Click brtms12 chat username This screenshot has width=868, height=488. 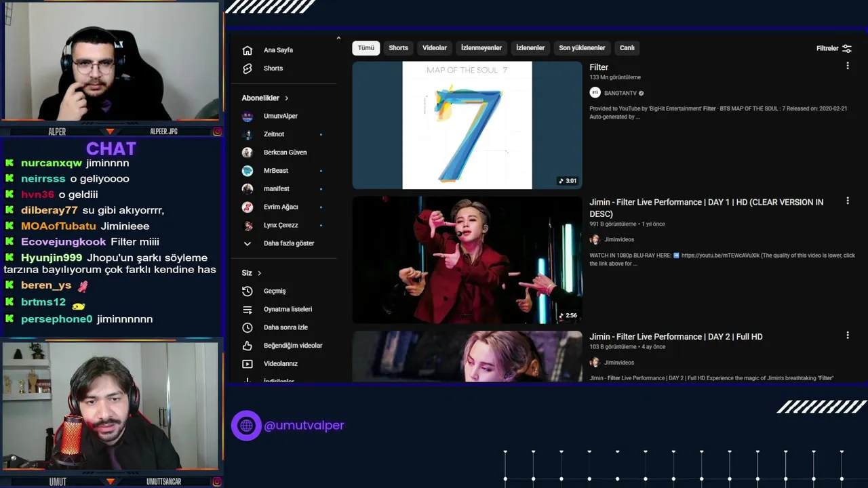[43, 302]
